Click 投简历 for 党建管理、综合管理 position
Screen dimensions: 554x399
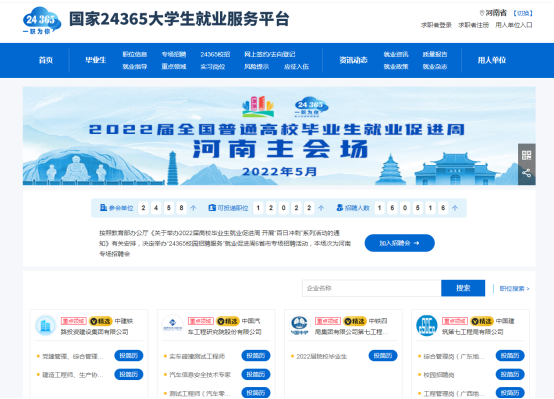[129, 356]
